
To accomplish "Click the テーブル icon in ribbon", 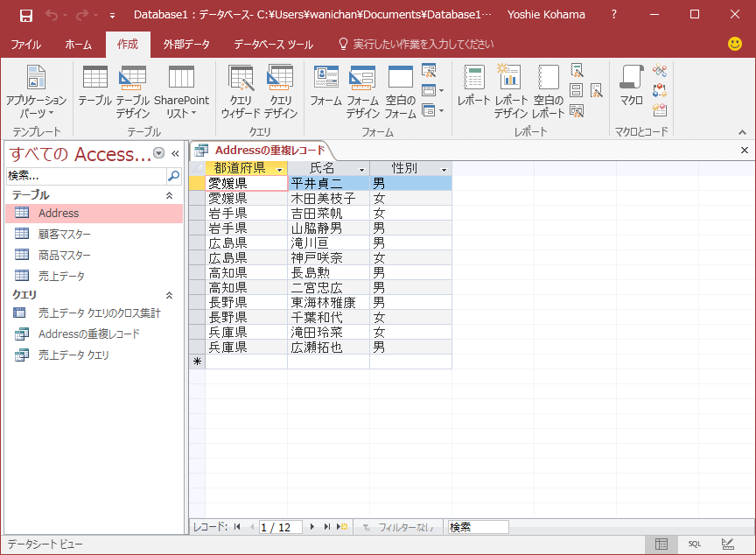I will pyautogui.click(x=95, y=86).
